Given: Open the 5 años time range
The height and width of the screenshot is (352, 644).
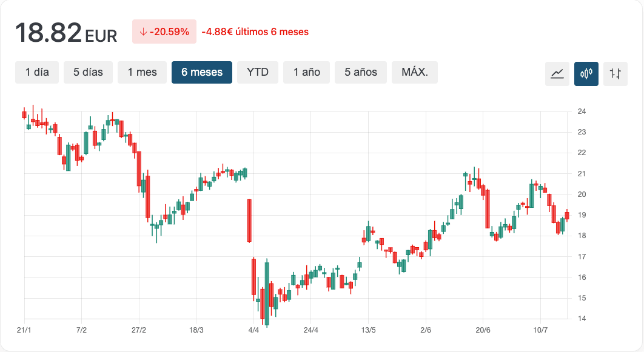Looking at the screenshot, I should coord(361,72).
